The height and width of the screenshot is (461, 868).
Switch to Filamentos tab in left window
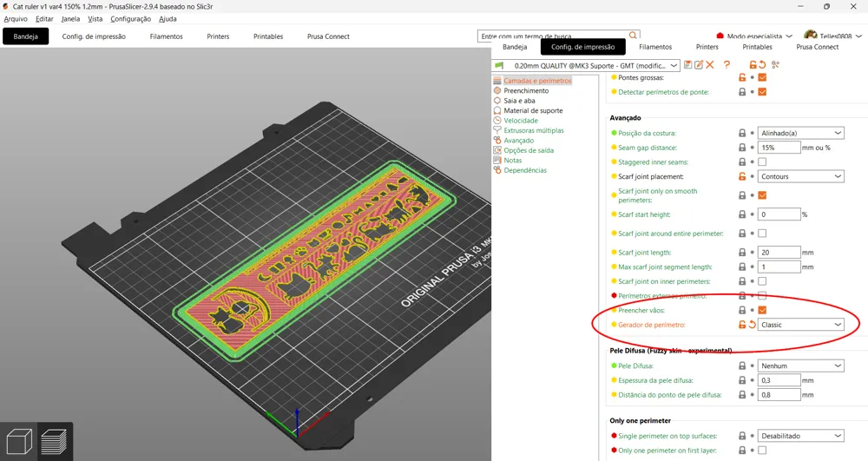166,36
